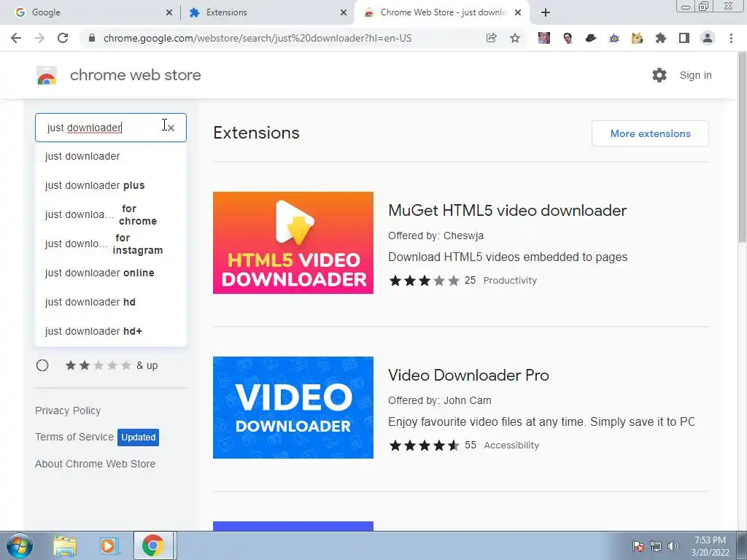
Task: Choose suggestion 'just downloader'
Action: [x=111, y=156]
